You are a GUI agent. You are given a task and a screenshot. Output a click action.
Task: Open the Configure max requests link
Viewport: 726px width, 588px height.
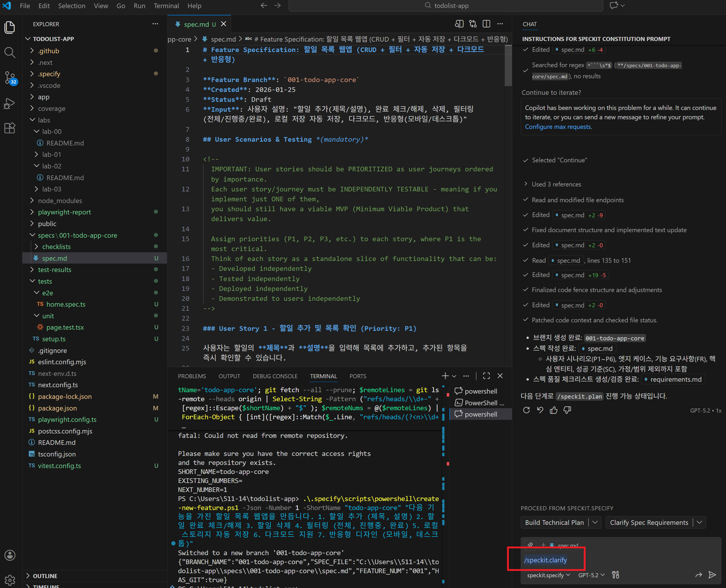coord(558,127)
